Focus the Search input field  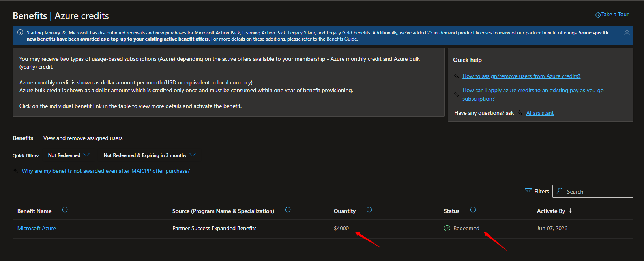pos(593,191)
